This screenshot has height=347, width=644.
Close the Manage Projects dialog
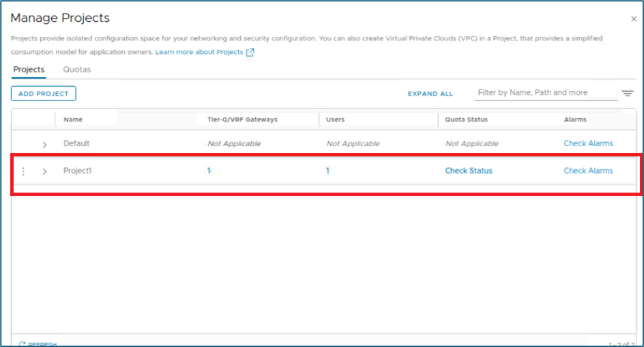(x=634, y=19)
